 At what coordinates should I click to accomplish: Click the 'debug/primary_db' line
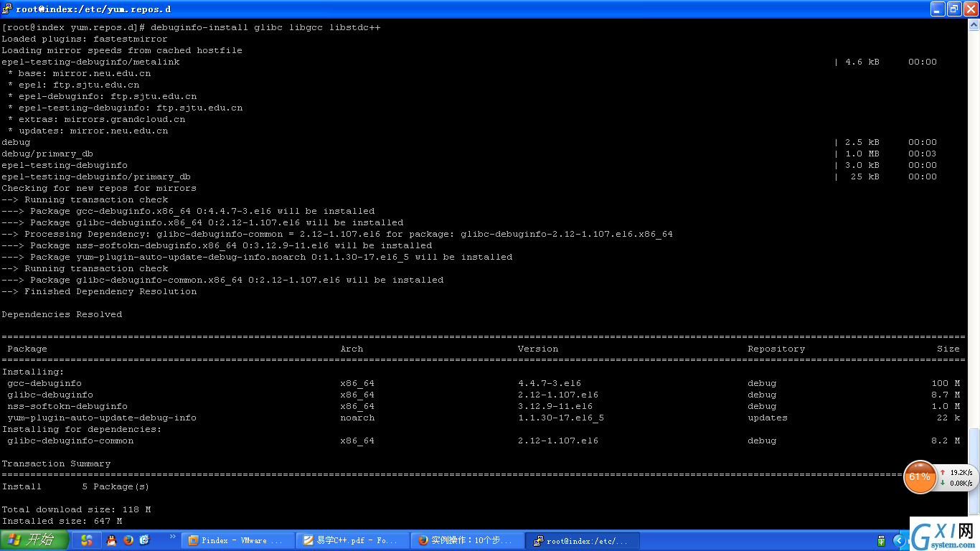pos(47,154)
